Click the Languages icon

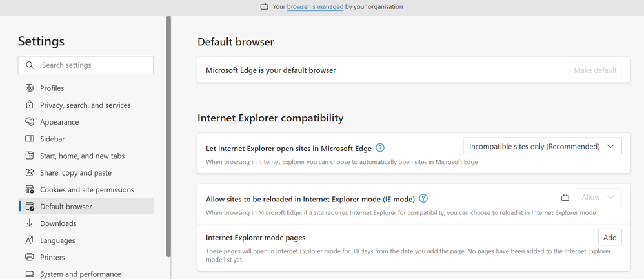(30, 240)
